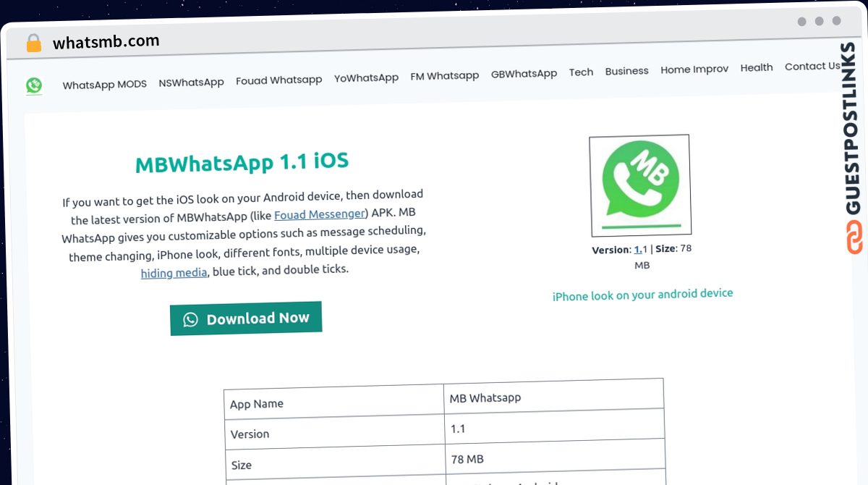
Task: Click the MB WhatsApp logo image
Action: (639, 186)
